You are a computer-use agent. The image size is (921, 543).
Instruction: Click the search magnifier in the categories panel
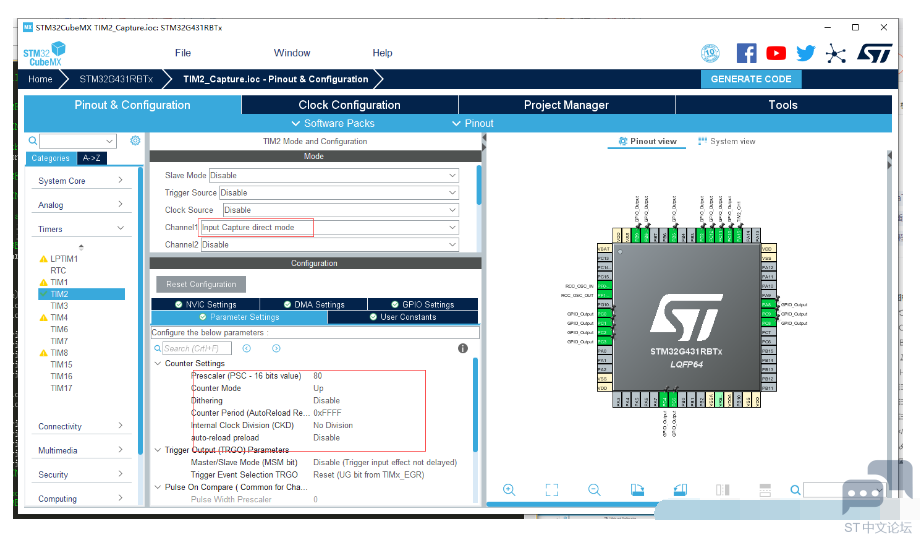(33, 140)
